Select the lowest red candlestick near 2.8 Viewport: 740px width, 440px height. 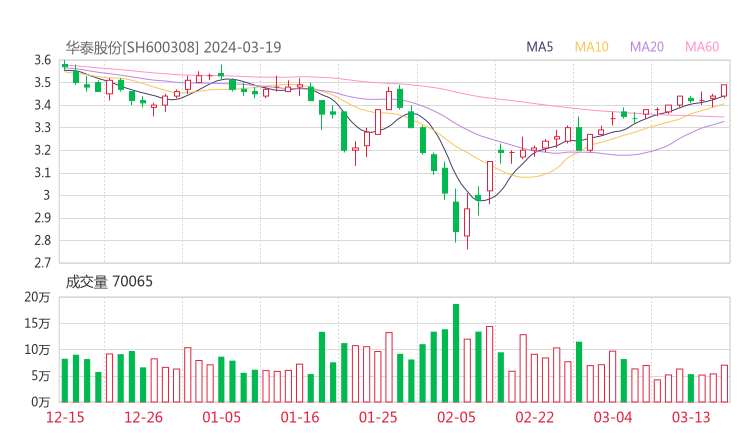click(x=467, y=222)
